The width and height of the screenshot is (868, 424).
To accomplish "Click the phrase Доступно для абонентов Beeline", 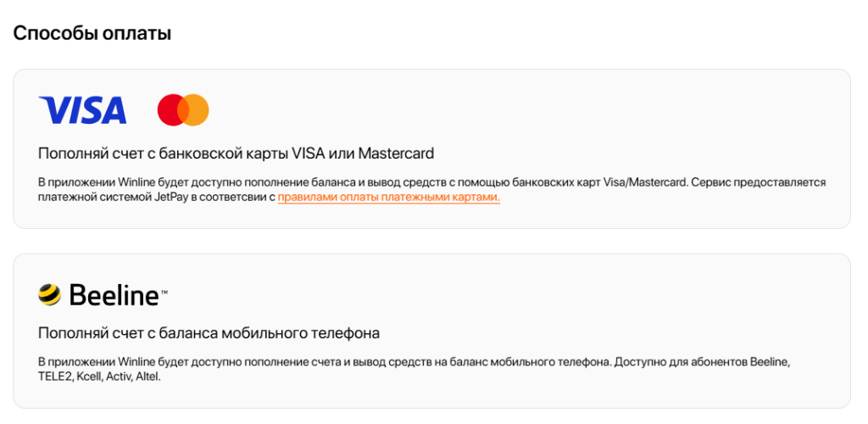I will click(703, 363).
